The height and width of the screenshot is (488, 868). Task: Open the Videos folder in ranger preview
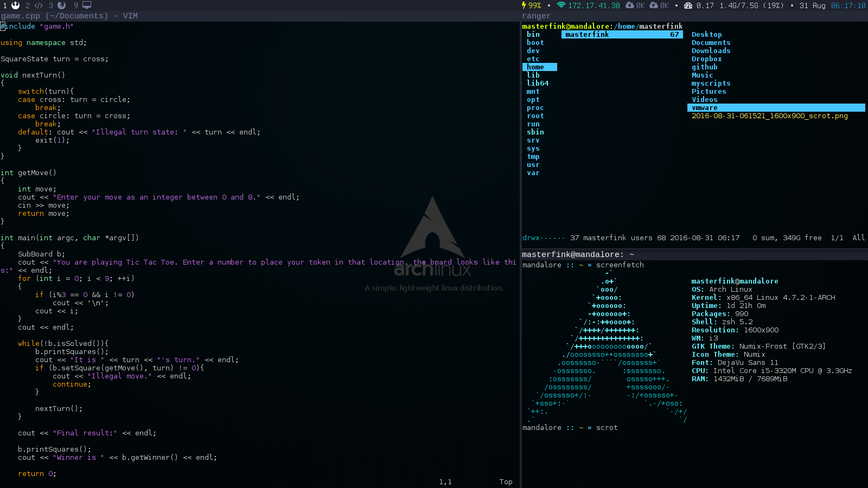pos(704,99)
